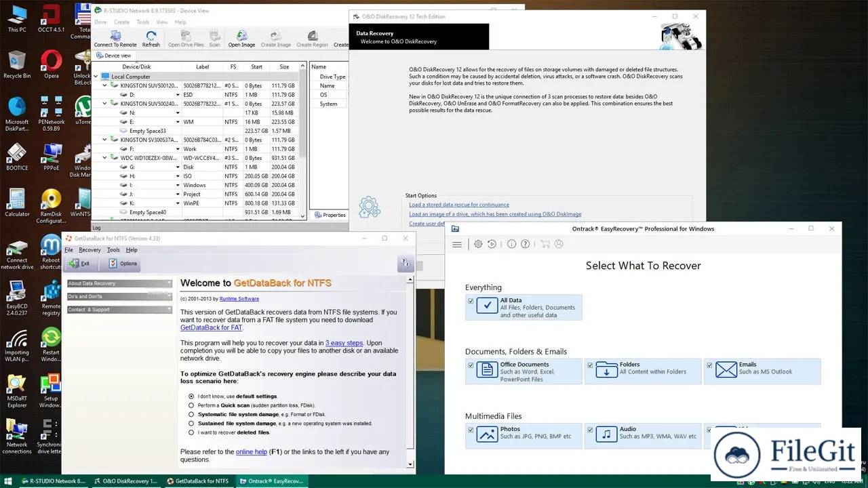Click the Refresh icon in R-Studio

(x=151, y=39)
